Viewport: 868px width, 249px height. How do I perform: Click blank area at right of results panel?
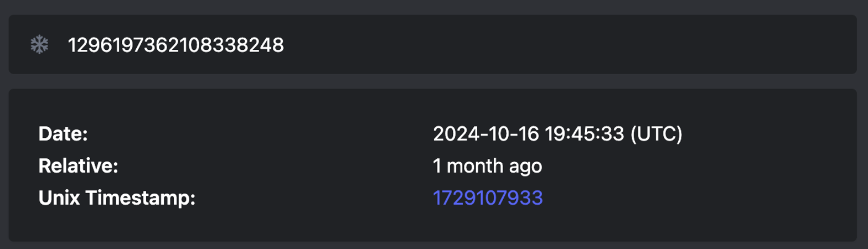[x=775, y=166]
